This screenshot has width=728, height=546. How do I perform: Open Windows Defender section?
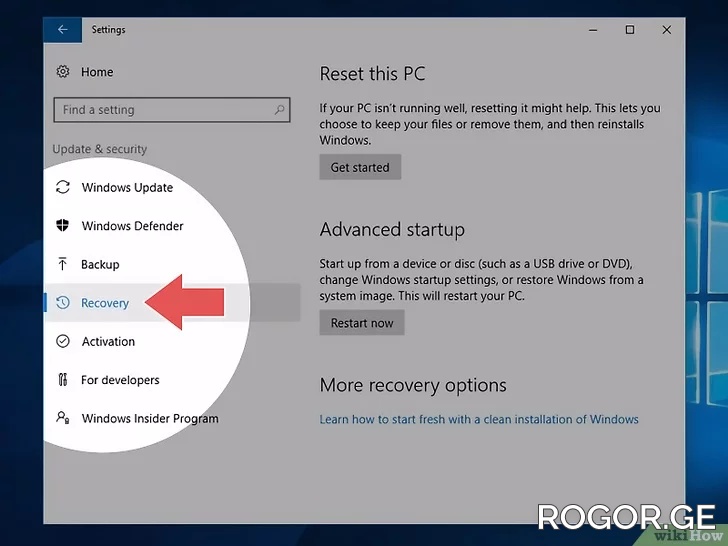coord(132,226)
